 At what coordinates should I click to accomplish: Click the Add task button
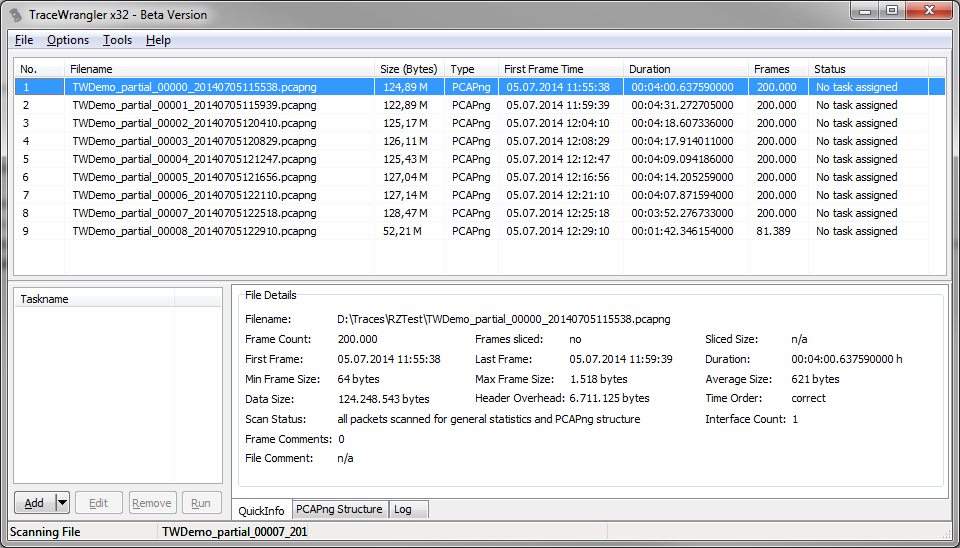pyautogui.click(x=34, y=503)
